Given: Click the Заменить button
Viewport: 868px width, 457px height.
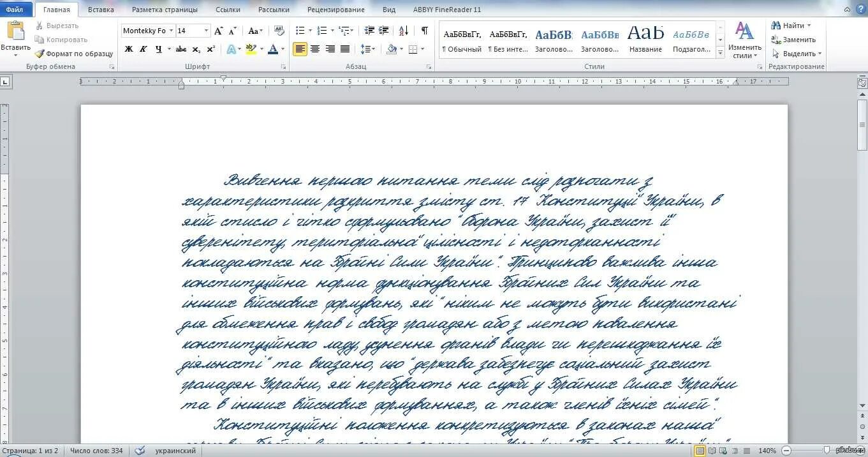Looking at the screenshot, I should [793, 40].
